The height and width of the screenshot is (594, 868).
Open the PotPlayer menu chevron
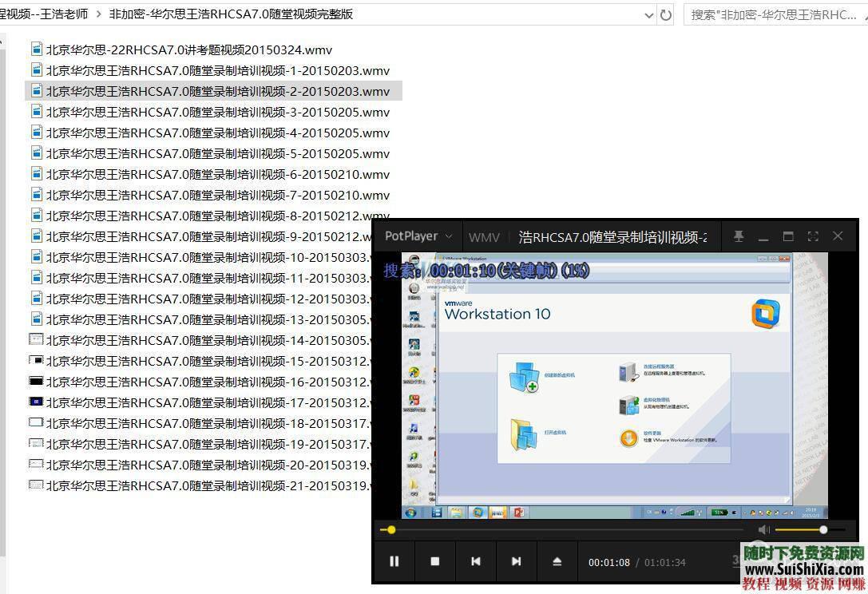448,236
